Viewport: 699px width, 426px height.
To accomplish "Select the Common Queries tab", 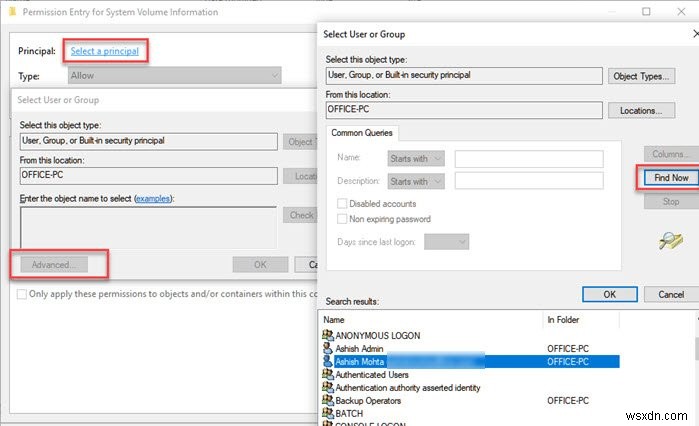I will tap(364, 132).
